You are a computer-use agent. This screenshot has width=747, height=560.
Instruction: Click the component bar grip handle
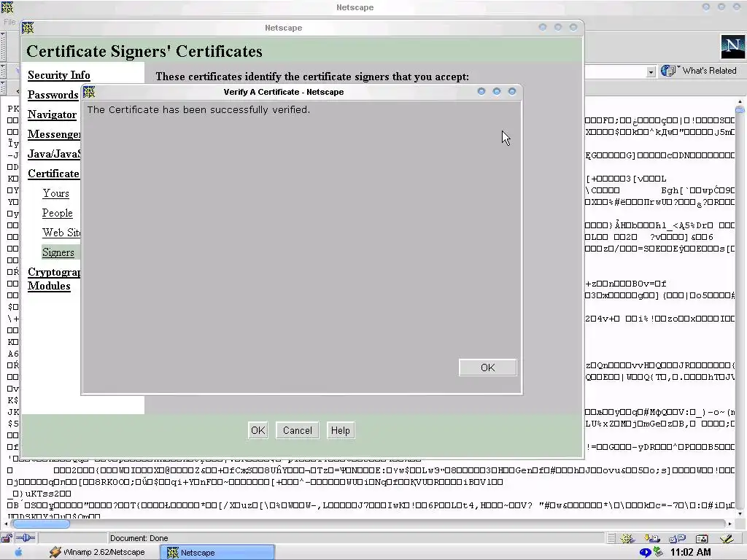point(611,539)
